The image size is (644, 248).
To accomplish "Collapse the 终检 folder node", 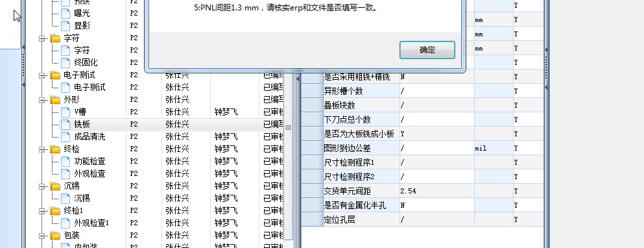I will click(x=42, y=149).
